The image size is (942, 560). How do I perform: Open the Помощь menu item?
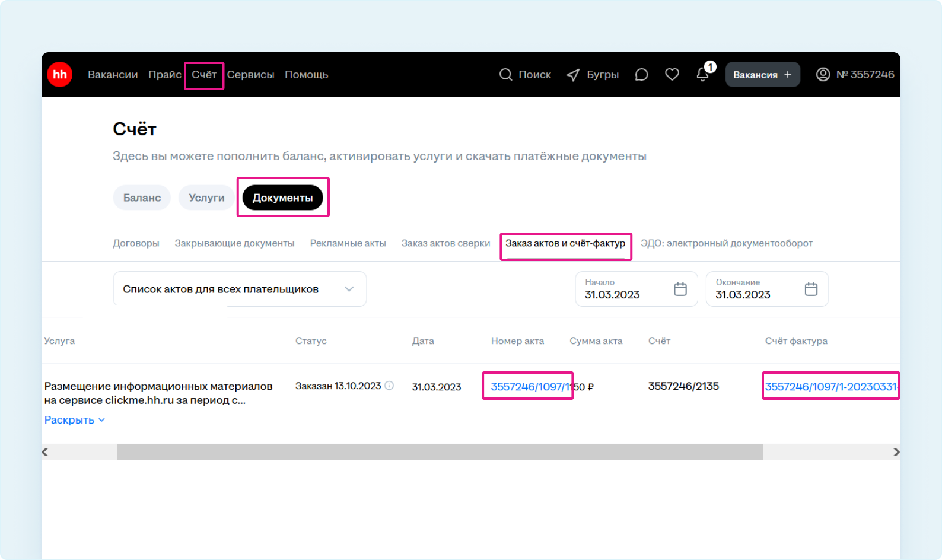coord(306,75)
